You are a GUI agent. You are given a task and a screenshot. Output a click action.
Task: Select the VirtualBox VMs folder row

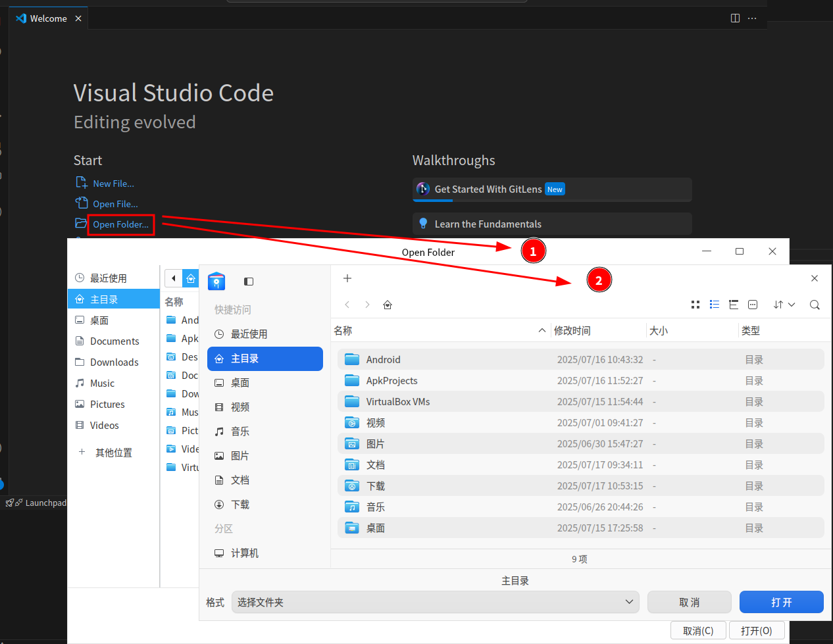(x=581, y=402)
